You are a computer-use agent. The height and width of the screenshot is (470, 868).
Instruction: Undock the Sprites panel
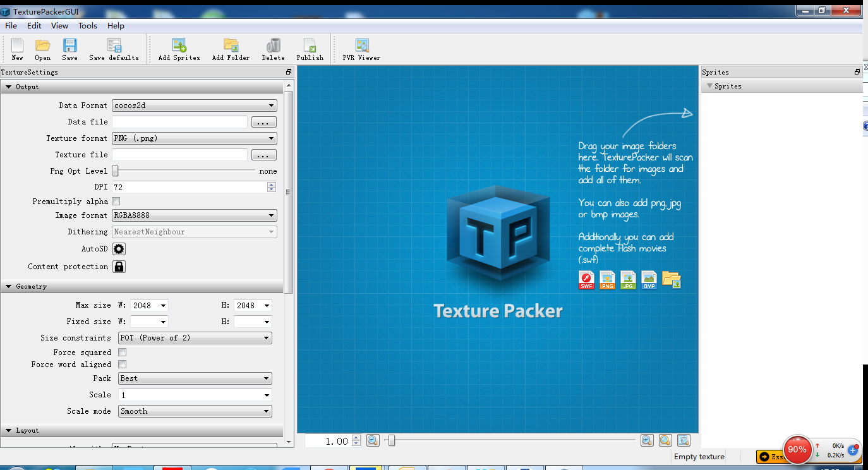tap(858, 72)
